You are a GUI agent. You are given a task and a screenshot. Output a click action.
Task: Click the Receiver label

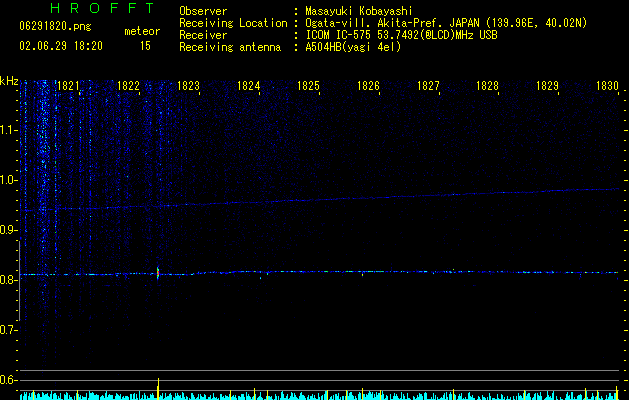click(203, 35)
